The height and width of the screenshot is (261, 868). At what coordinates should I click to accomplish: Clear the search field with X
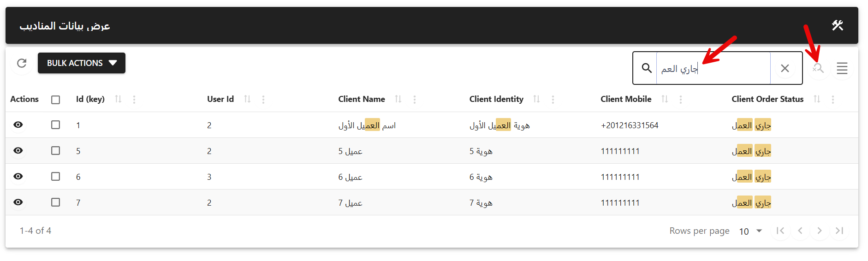(785, 68)
